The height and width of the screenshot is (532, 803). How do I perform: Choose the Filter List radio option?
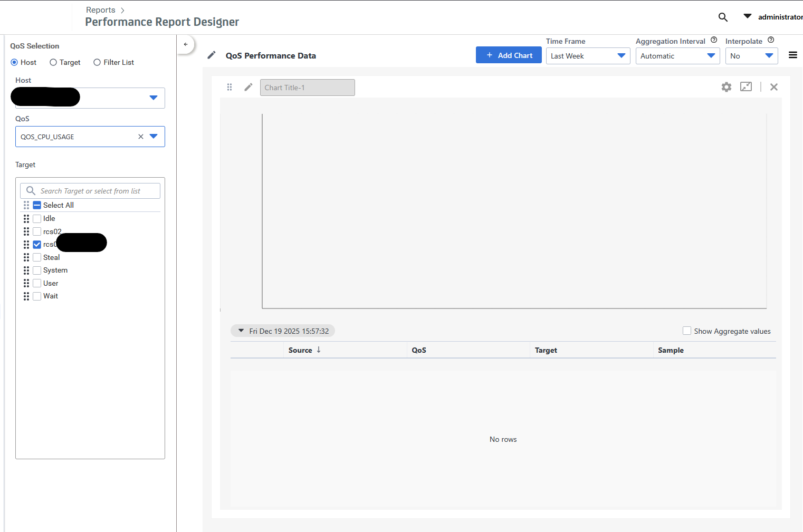coord(97,63)
